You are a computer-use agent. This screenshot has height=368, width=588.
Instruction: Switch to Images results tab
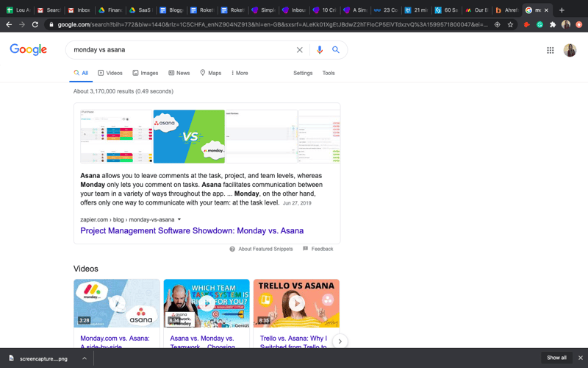(x=145, y=73)
